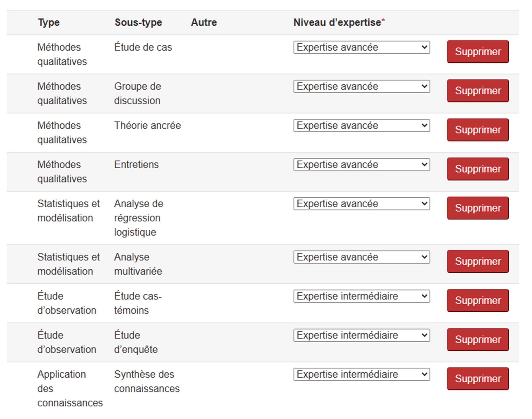Delete the Étude de cas row
Screen dimensions: 532x419
pos(478,52)
